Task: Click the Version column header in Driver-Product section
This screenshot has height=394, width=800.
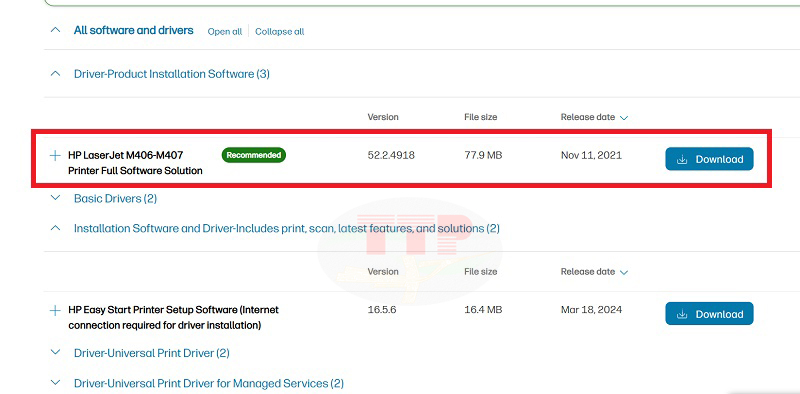Action: pos(383,117)
